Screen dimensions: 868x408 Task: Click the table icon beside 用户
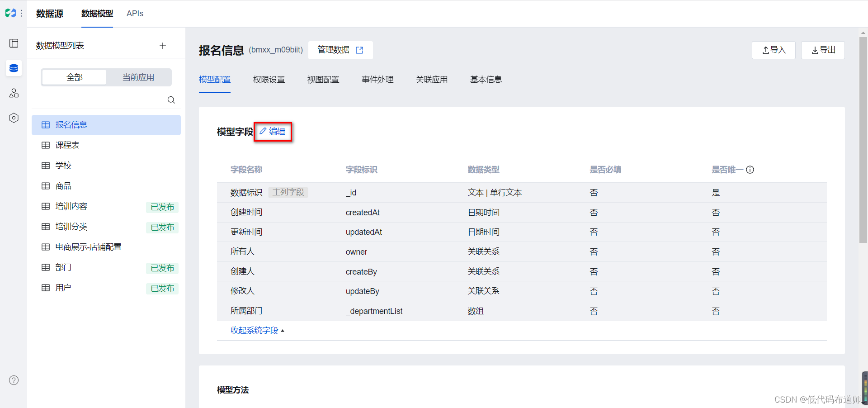tap(46, 288)
